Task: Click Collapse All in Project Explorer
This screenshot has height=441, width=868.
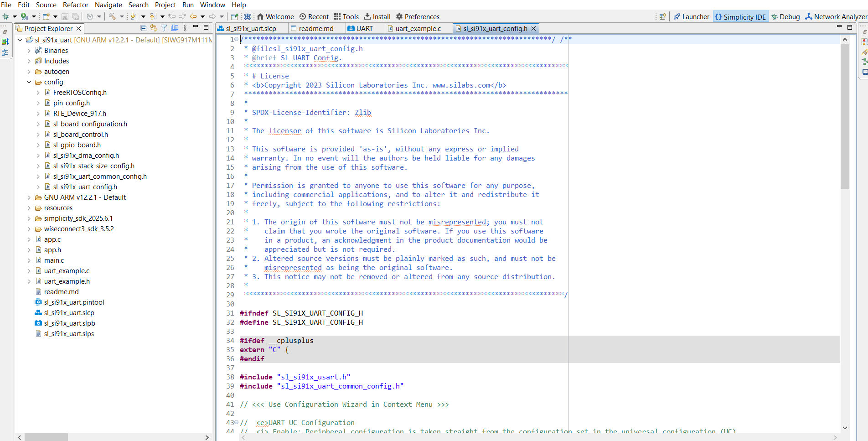Action: [143, 28]
